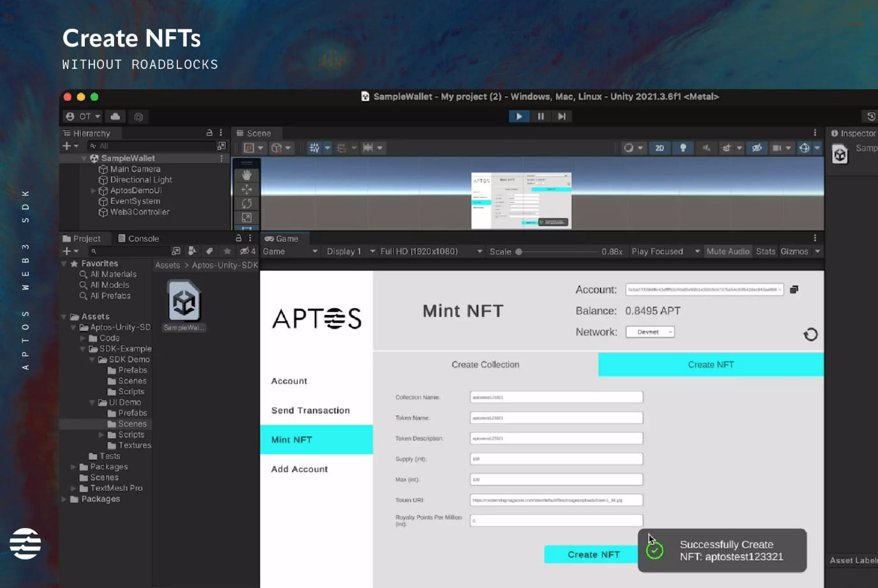Collapse SampleWallet scene in Hierarchy
The image size is (878, 588).
click(84, 158)
